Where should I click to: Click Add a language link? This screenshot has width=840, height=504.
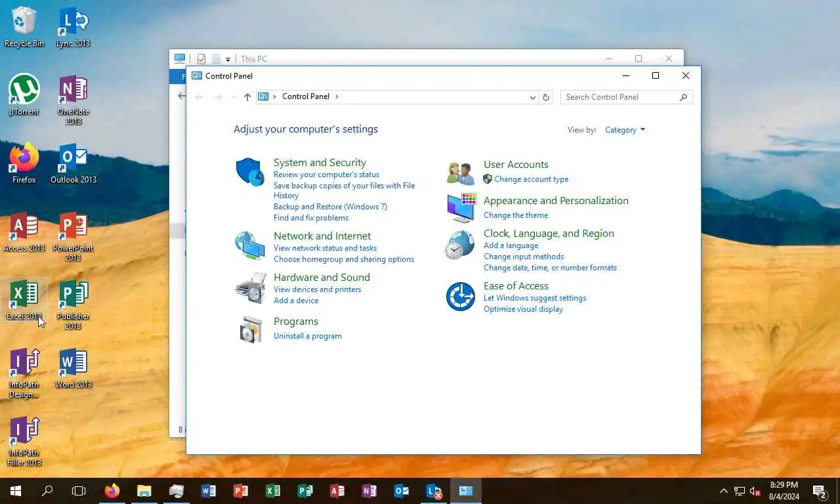(x=511, y=245)
